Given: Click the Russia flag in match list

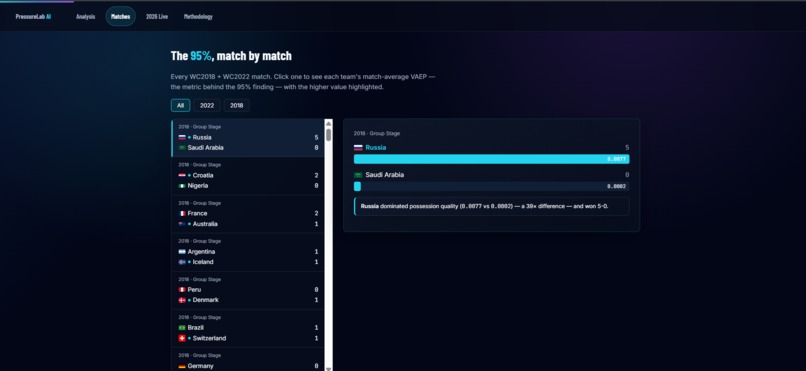Looking at the screenshot, I should 182,137.
